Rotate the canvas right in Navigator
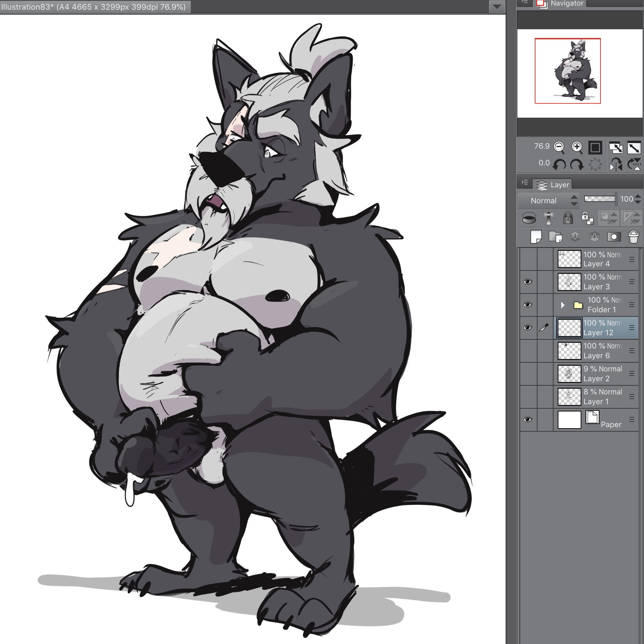Screen dimensions: 644x644 click(x=577, y=164)
